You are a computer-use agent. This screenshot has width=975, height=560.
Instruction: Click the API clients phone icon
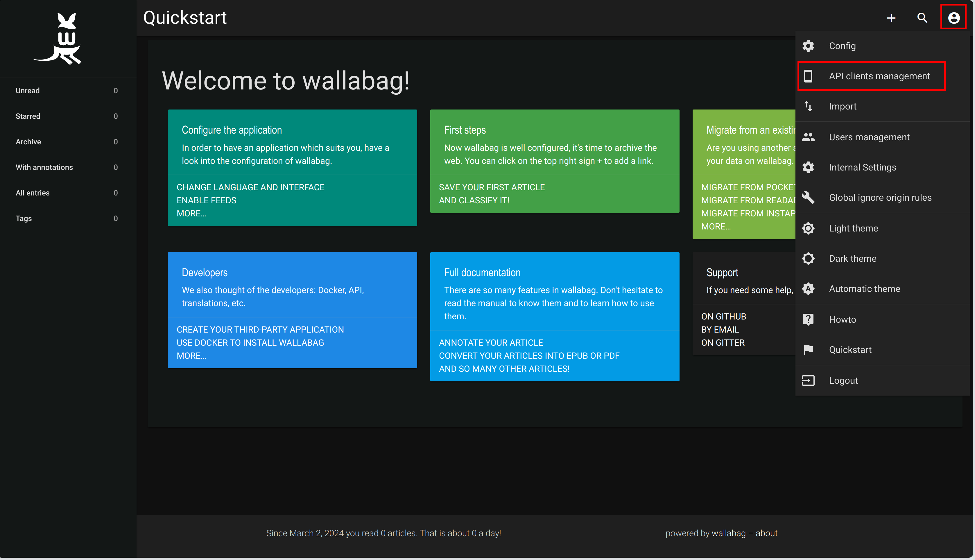[808, 76]
